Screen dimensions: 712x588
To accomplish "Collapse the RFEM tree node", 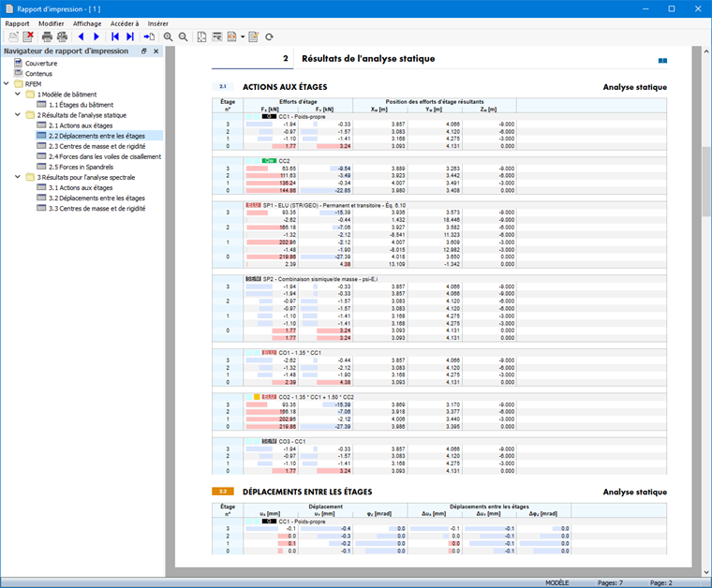I will click(7, 83).
